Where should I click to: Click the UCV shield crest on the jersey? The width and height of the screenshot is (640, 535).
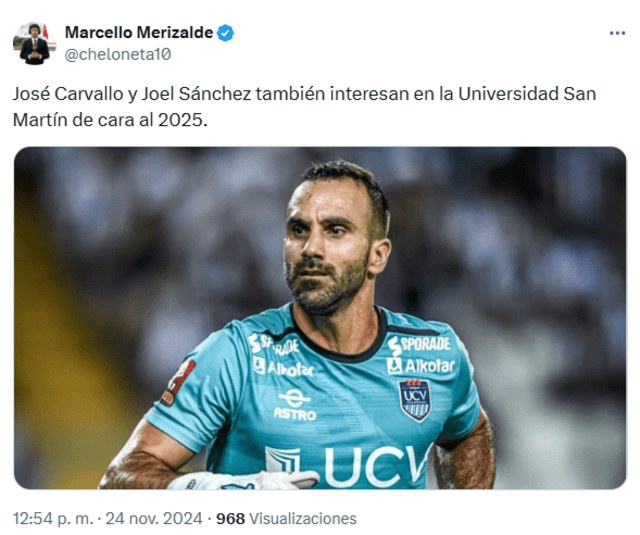tap(415, 400)
